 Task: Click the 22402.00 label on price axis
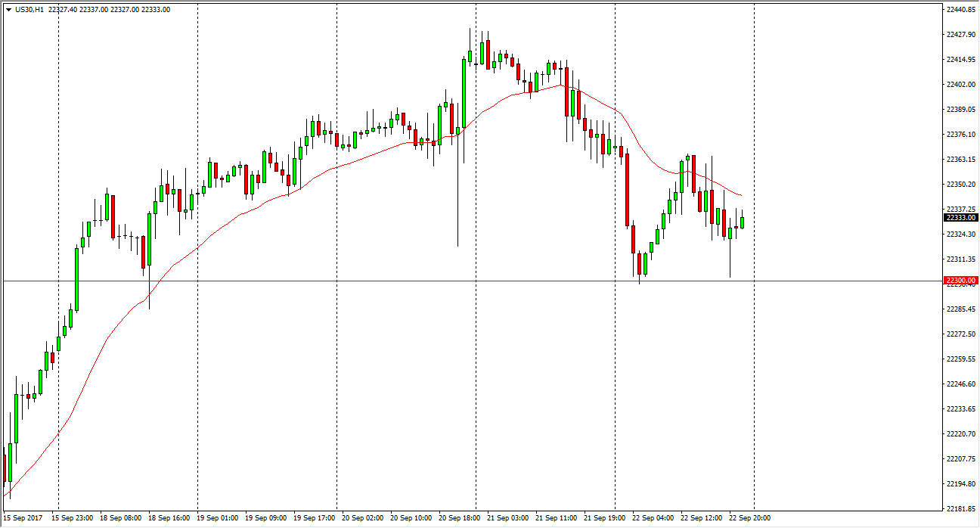[960, 84]
